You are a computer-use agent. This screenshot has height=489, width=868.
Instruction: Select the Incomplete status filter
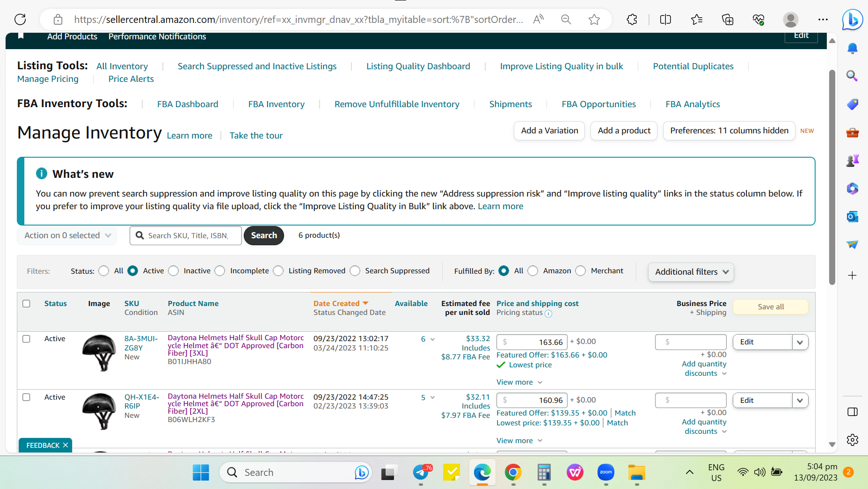[220, 271]
